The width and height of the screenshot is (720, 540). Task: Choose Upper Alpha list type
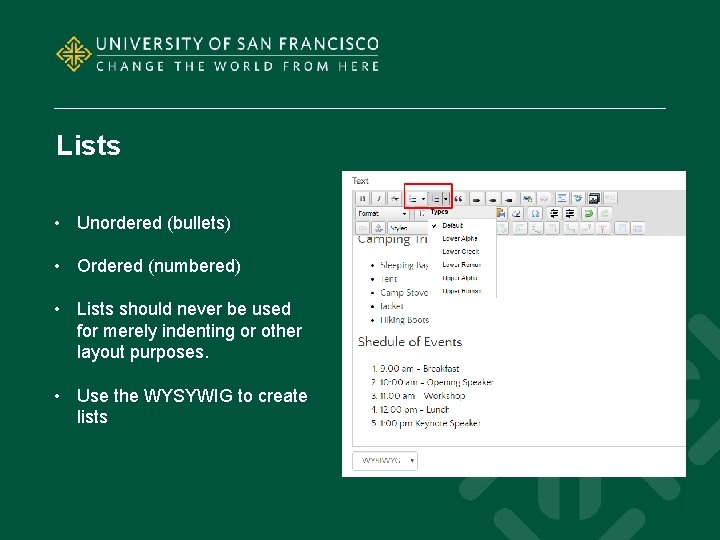(x=460, y=278)
